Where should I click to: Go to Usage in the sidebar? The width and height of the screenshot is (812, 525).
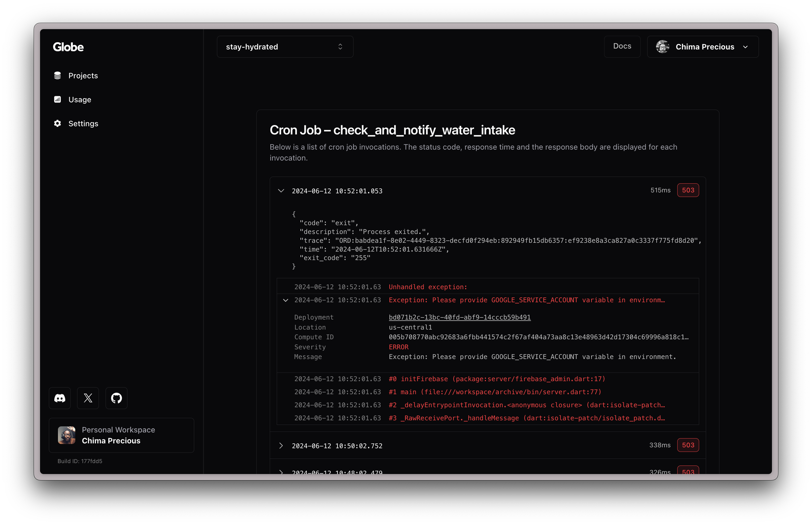80,100
